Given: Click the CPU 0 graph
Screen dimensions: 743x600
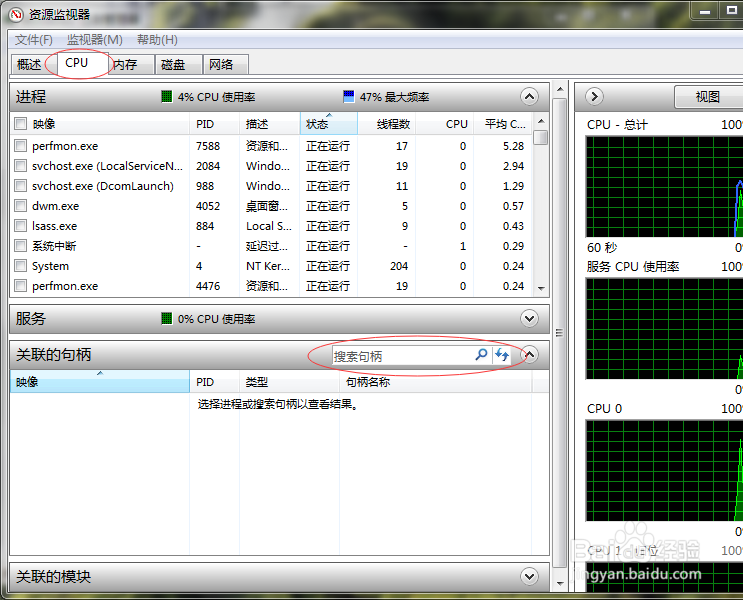Looking at the screenshot, I should coord(664,471).
